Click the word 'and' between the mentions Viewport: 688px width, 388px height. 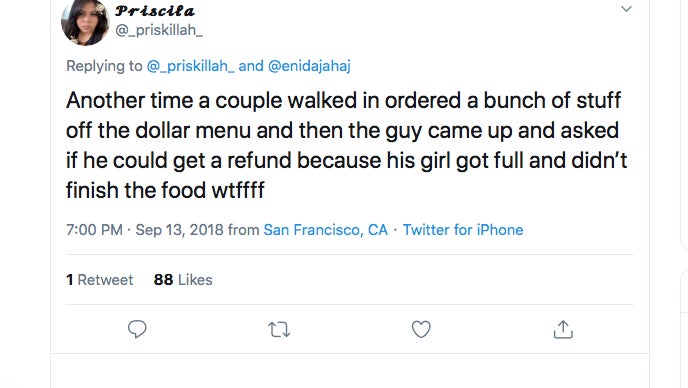click(x=251, y=66)
